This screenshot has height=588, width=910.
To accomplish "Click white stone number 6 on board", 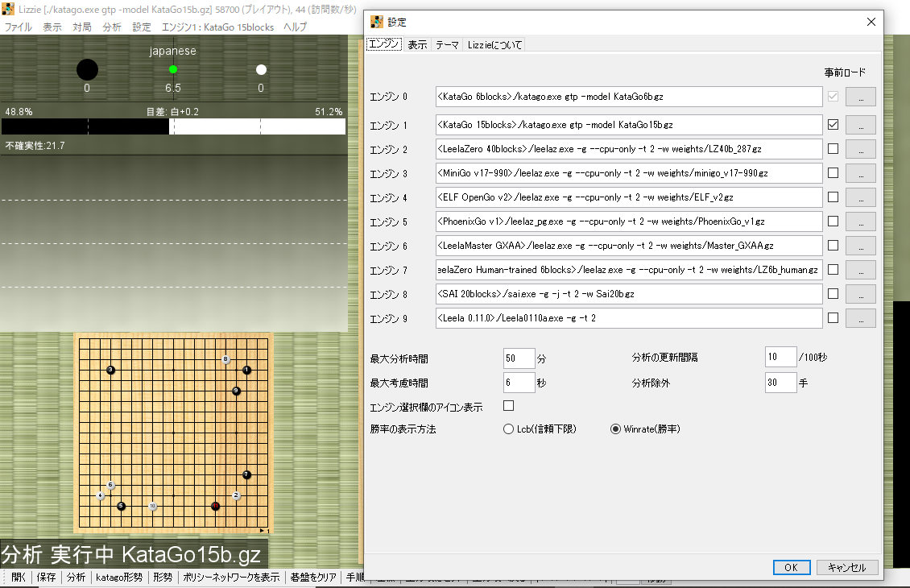I will (x=110, y=485).
